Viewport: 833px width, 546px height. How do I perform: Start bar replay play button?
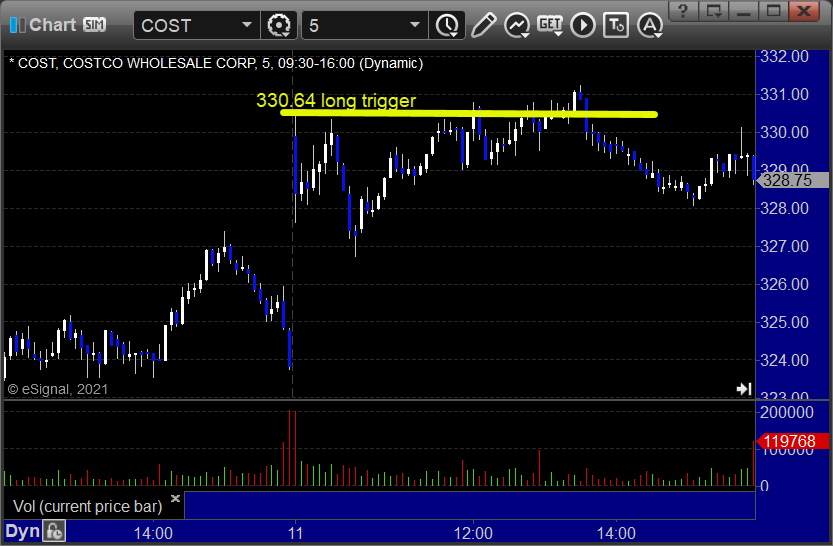583,25
